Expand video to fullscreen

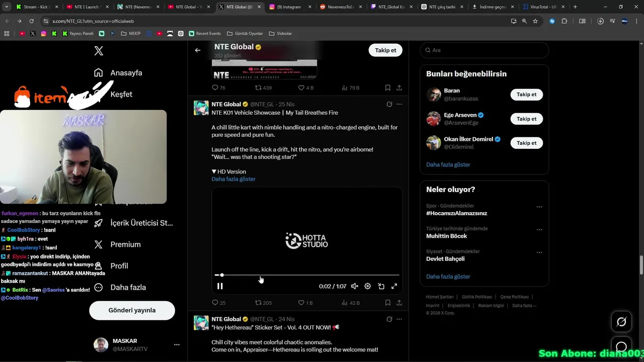click(394, 286)
